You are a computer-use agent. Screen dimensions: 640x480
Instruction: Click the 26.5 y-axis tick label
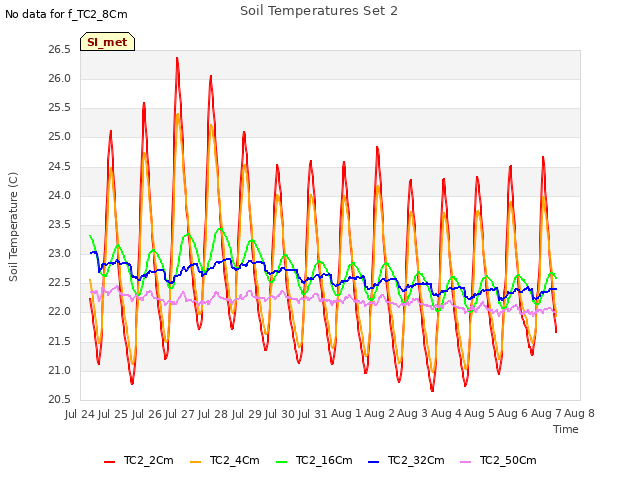coord(60,50)
